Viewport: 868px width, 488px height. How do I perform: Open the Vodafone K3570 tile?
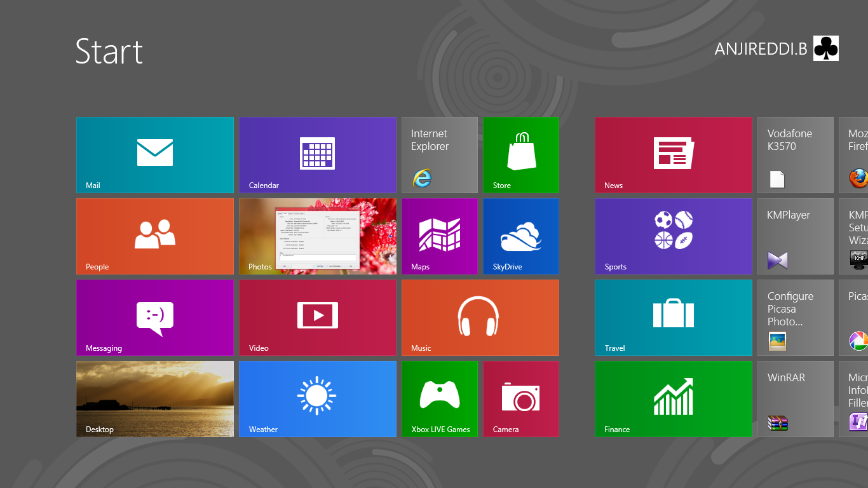[x=796, y=155]
